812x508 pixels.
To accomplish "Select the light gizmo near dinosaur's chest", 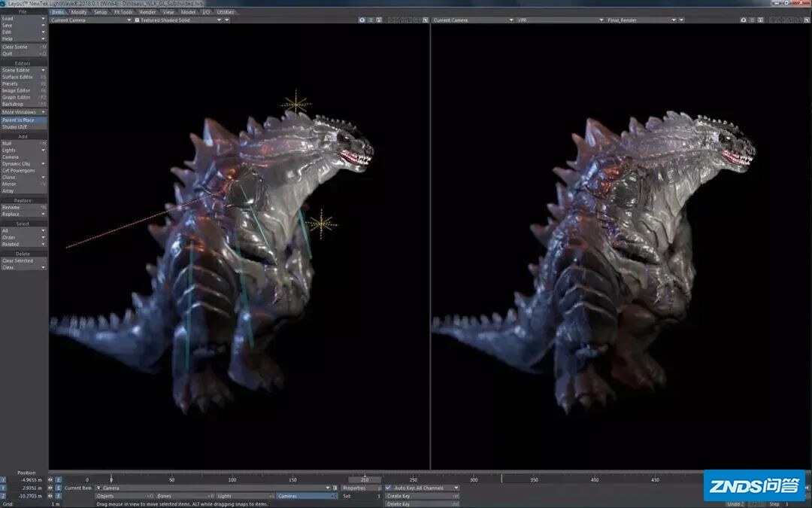I will pos(322,224).
